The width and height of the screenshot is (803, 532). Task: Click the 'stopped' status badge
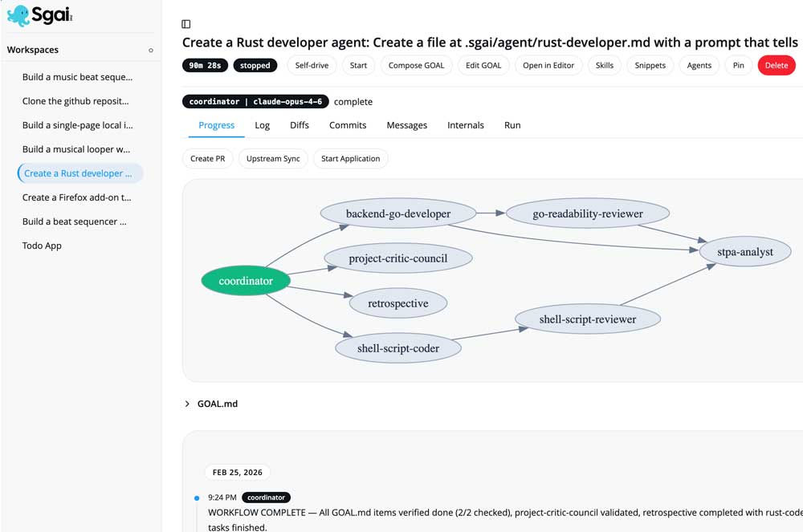point(255,66)
